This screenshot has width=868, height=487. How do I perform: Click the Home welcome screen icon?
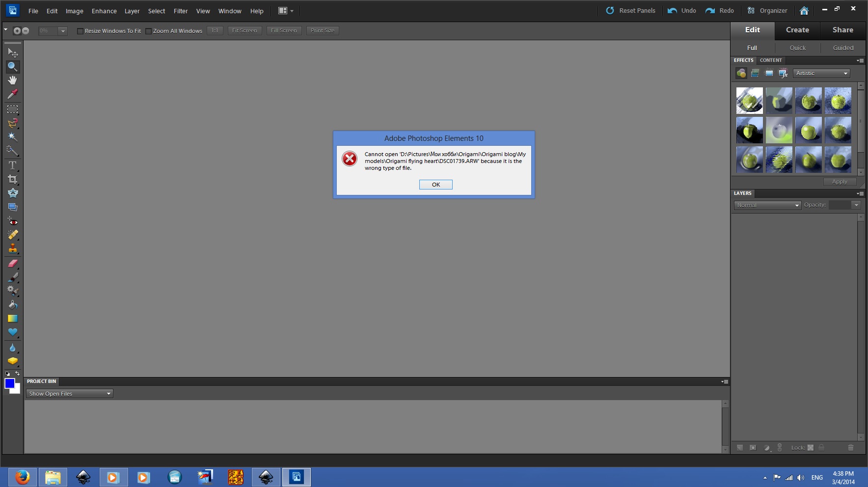click(x=804, y=10)
